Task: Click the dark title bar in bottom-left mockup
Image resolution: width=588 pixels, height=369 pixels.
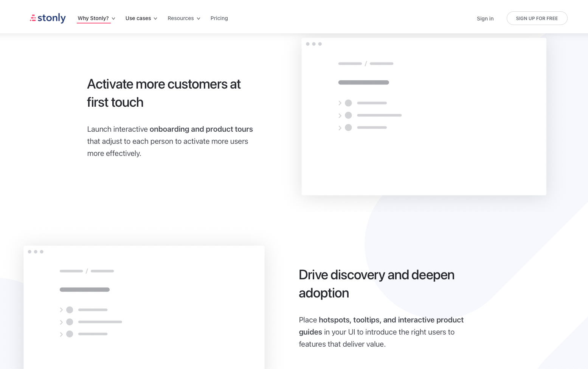Action: click(x=85, y=290)
